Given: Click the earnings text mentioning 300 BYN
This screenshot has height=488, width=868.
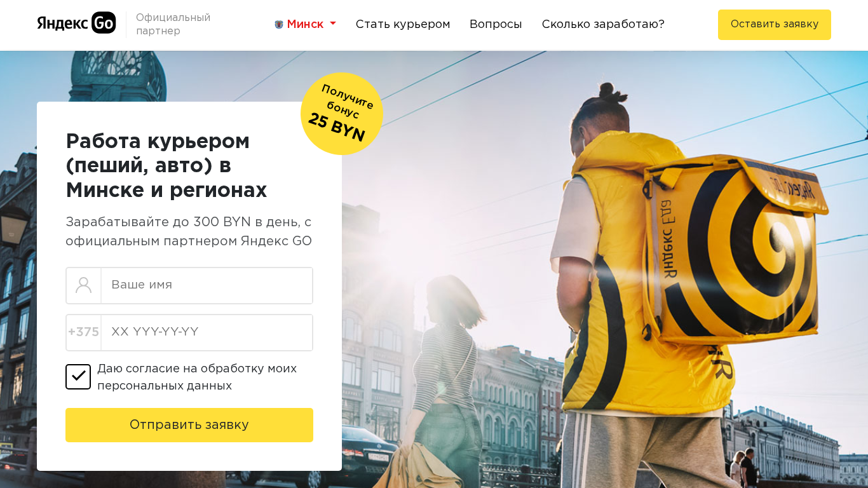Looking at the screenshot, I should click(x=189, y=232).
